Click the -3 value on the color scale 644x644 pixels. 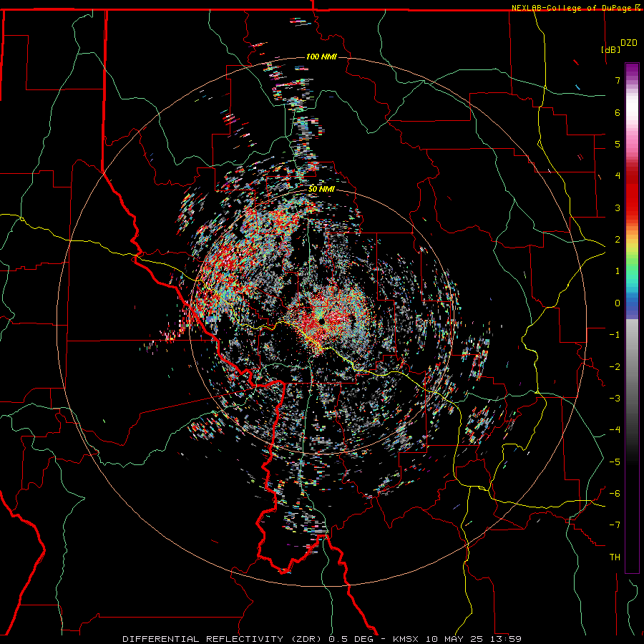tap(615, 398)
